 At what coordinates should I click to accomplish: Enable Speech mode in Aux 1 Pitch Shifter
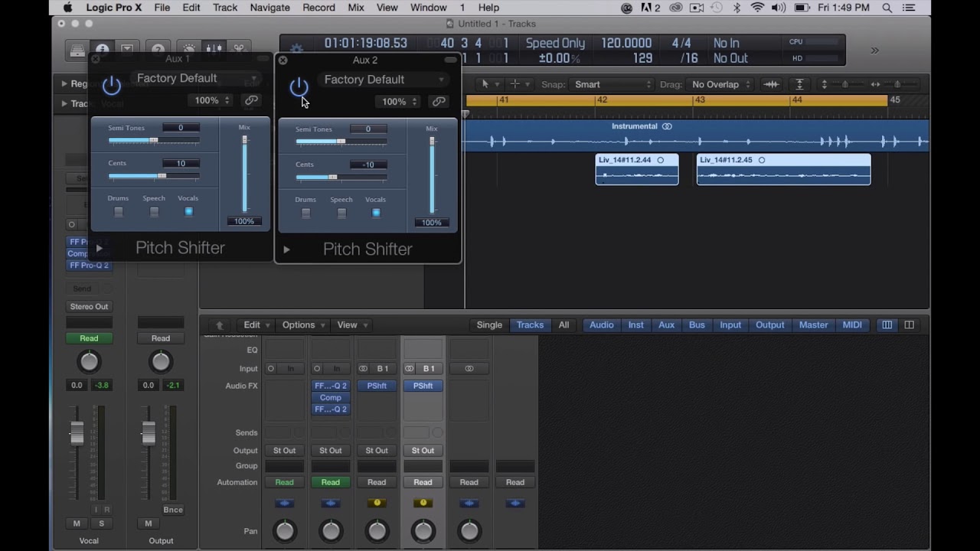(x=154, y=211)
